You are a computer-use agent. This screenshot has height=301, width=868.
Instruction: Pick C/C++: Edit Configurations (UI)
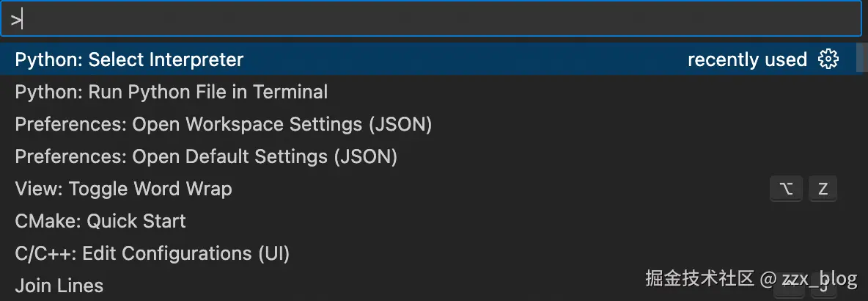click(152, 253)
